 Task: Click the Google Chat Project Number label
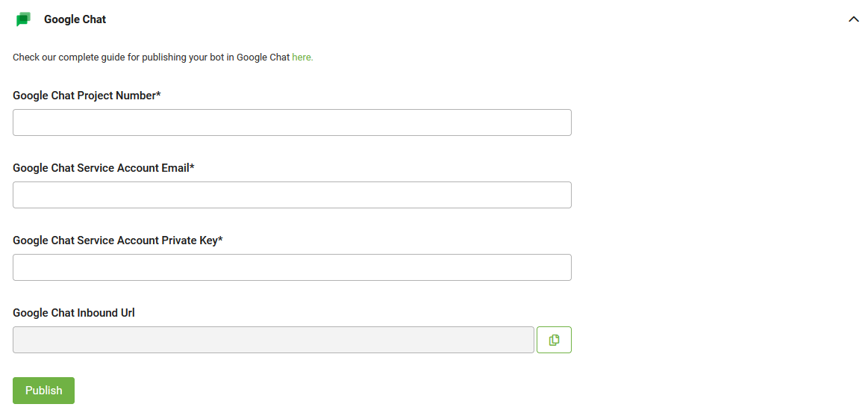83,96
